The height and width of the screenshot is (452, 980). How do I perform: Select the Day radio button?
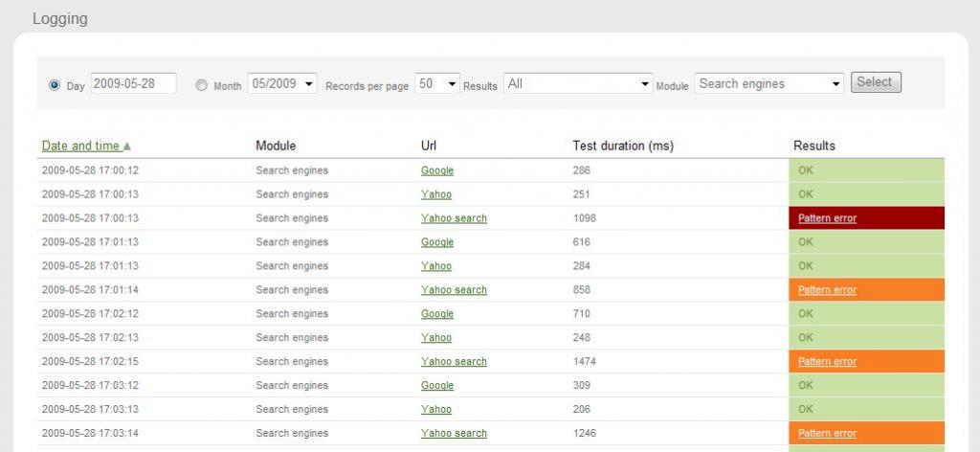pyautogui.click(x=54, y=85)
